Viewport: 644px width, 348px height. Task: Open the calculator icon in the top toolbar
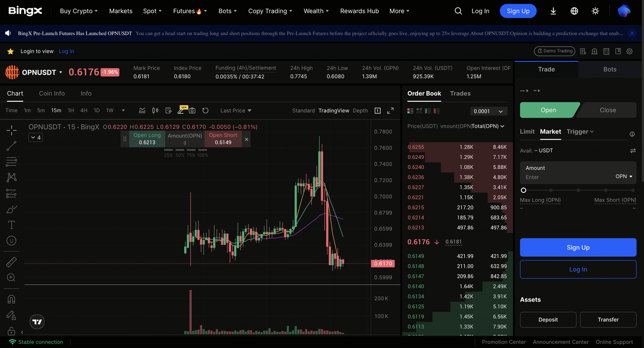point(606,51)
